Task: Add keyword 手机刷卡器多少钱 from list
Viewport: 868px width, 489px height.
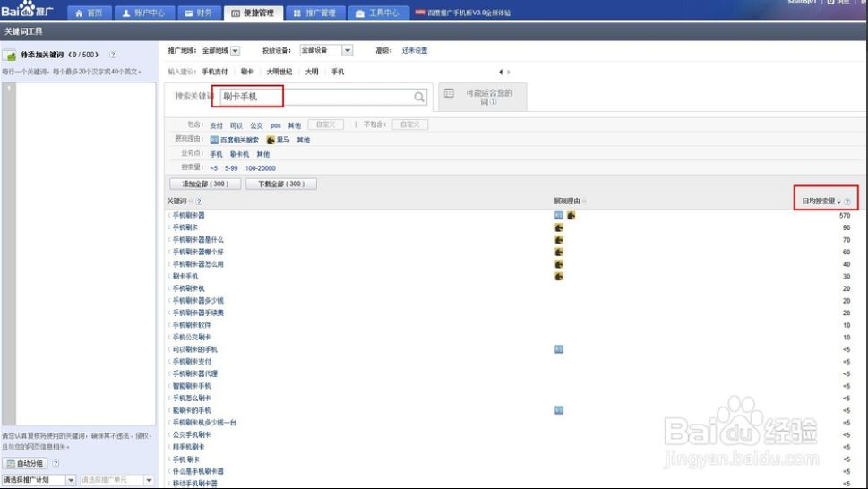Action: pyautogui.click(x=198, y=300)
